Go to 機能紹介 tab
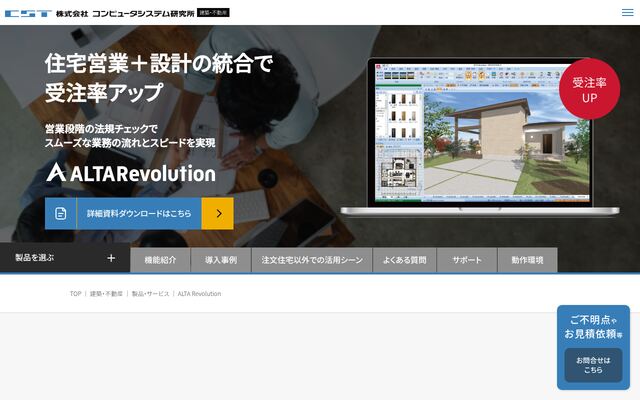The image size is (640, 400). click(160, 260)
